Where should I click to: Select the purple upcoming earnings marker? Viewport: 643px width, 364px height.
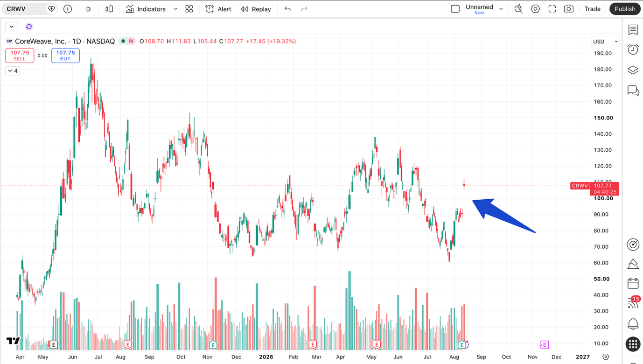[544, 345]
